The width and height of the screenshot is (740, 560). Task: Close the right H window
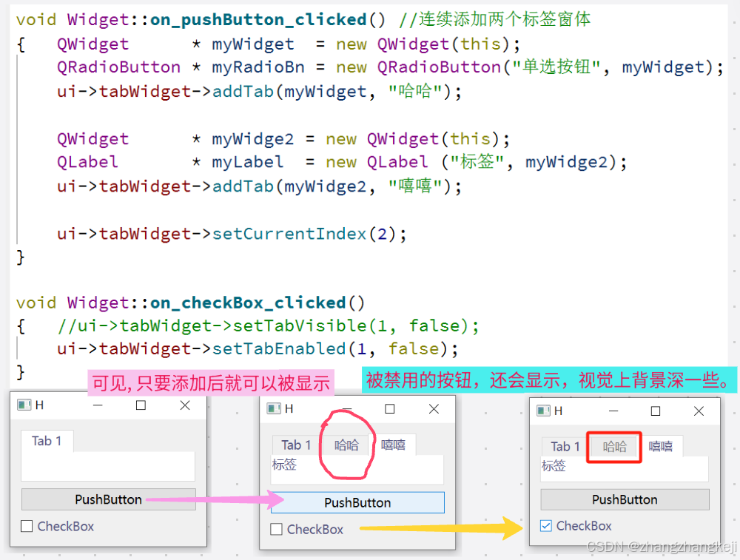(x=699, y=411)
